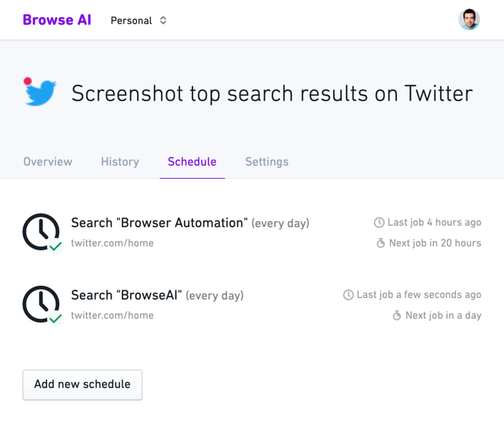Click the BrowseAI schedule clock icon
Image resolution: width=504 pixels, height=439 pixels.
(x=41, y=304)
